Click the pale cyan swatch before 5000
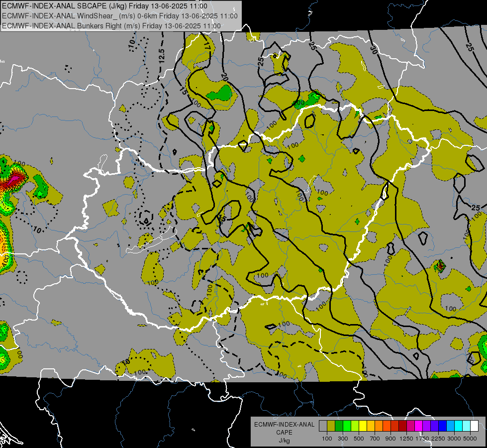487x448 pixels. pos(467,426)
